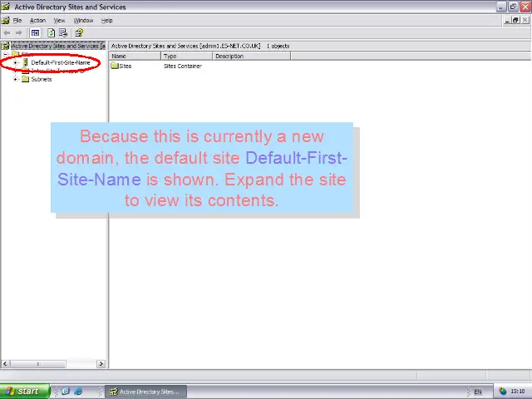Click the Subnets folder icon
532x399 pixels.
26,80
